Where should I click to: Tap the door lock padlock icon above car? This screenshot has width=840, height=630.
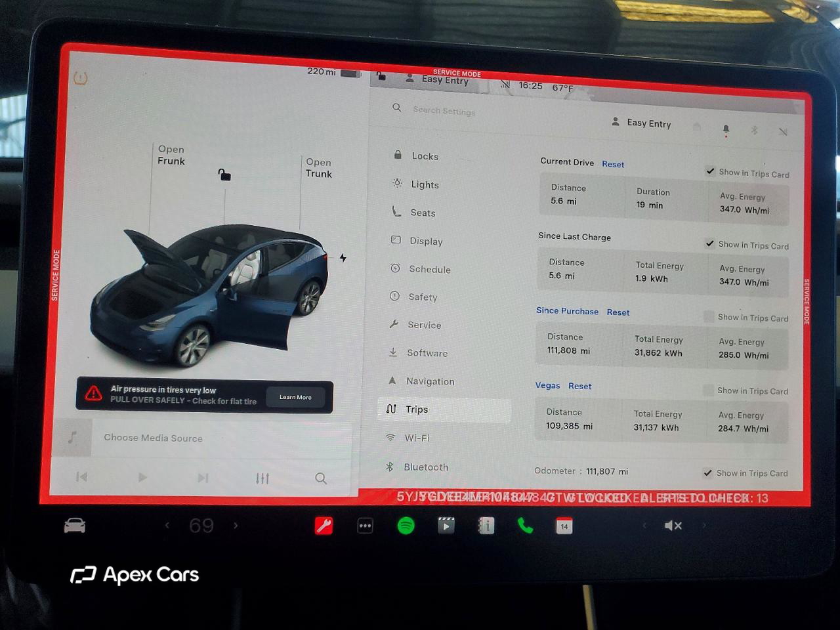(224, 175)
